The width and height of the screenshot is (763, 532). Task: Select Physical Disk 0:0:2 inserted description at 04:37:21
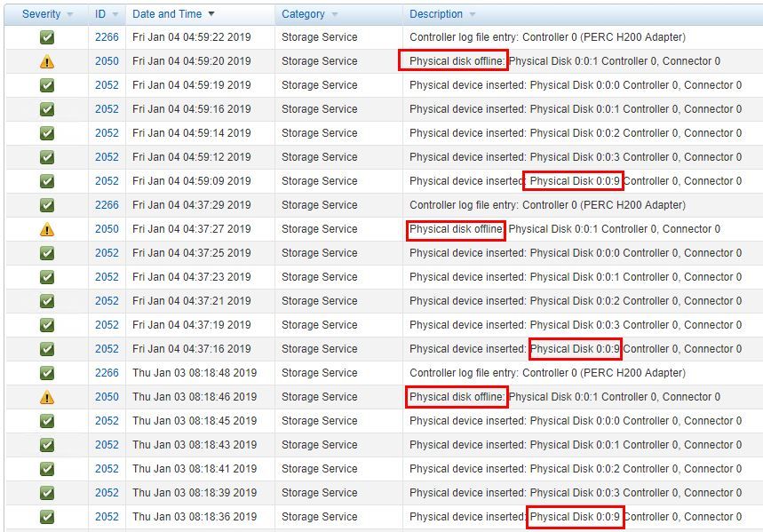coord(576,301)
